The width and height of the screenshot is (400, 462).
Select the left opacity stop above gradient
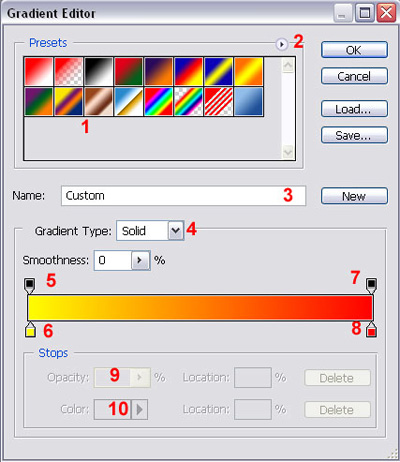30,286
